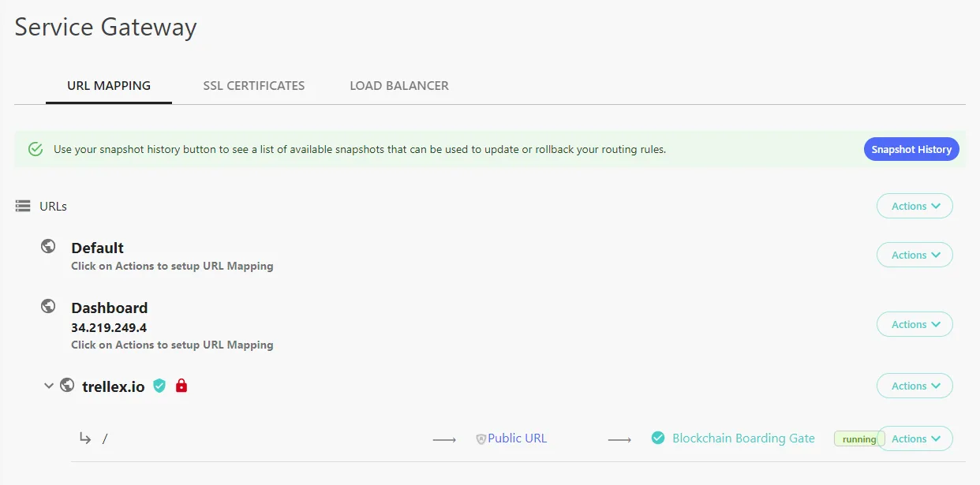Click the globe icon beside Dashboard
This screenshot has width=980, height=485.
[x=48, y=306]
